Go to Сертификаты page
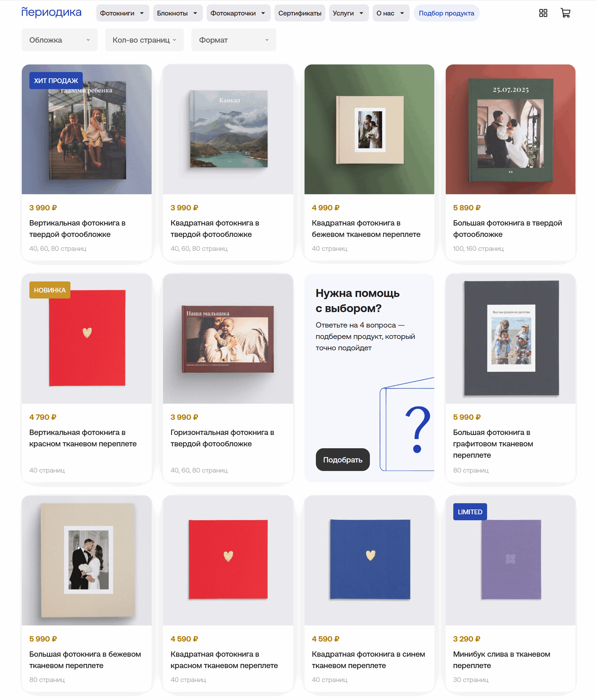The height and width of the screenshot is (700, 597). (x=300, y=13)
